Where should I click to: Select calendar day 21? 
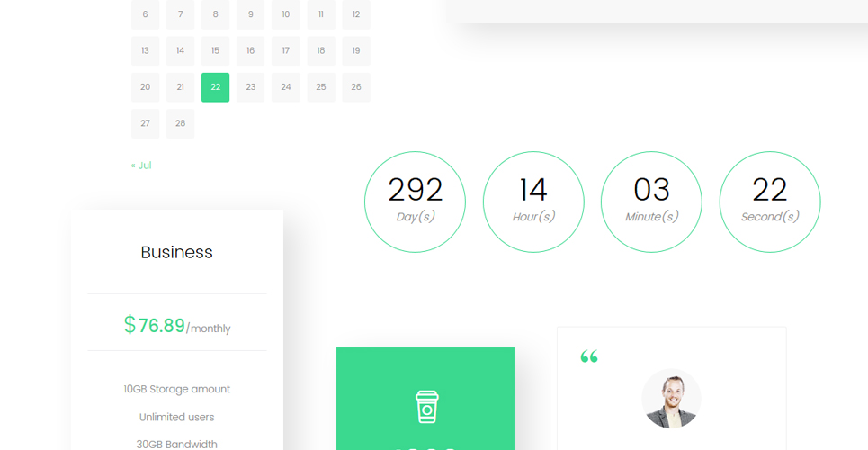coord(181,87)
